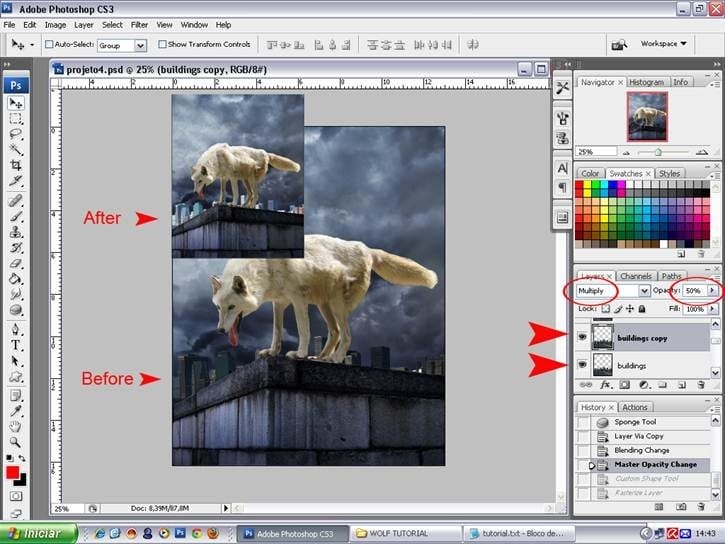Hide the buildings copy layer
Screen dimensions: 725x544
[583, 337]
